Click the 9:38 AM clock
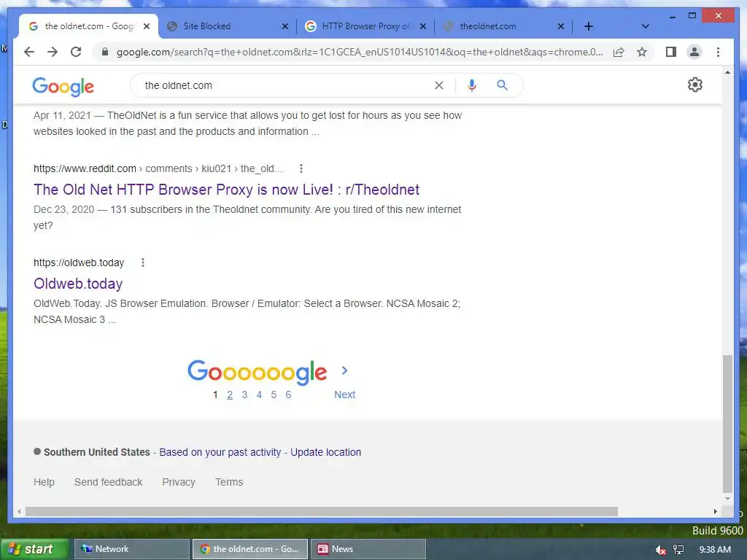The width and height of the screenshot is (747, 560). pyautogui.click(x=715, y=550)
